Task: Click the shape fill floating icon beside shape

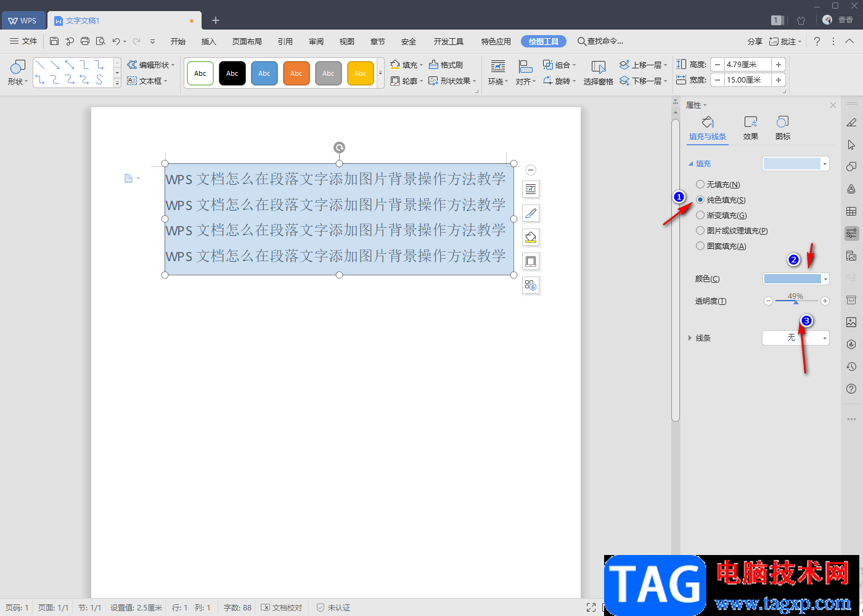Action: click(x=531, y=237)
